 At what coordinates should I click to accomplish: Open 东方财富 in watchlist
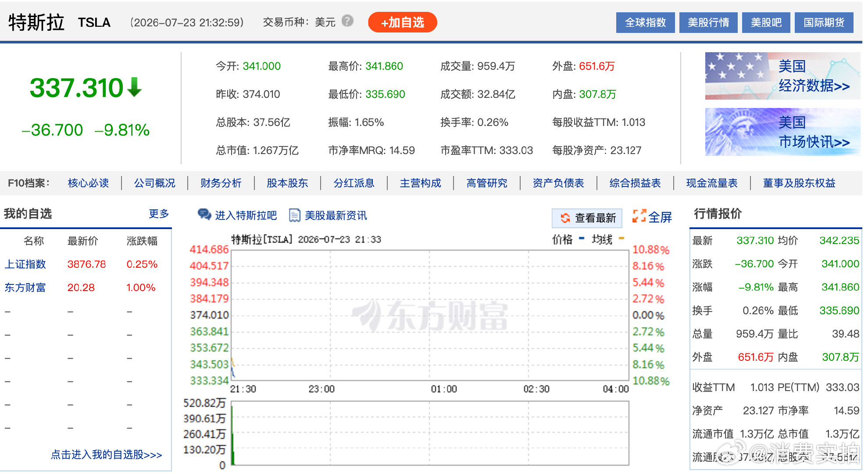(x=25, y=287)
